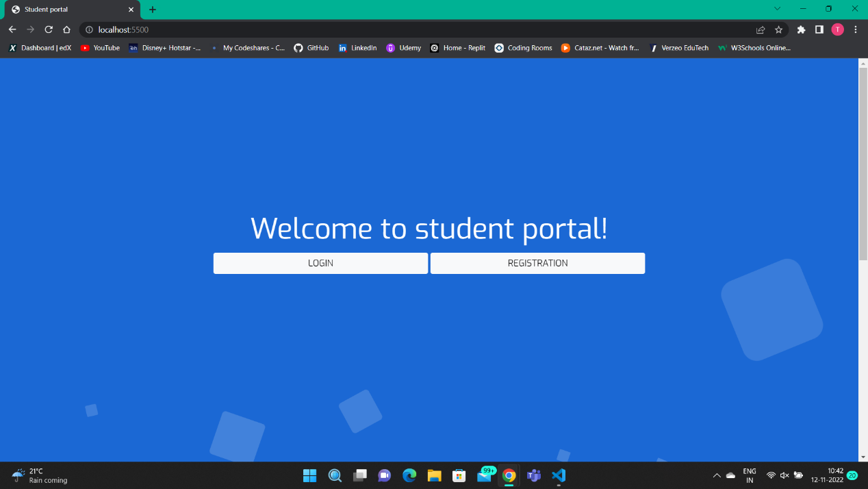Viewport: 868px width, 489px height.
Task: Open Task View on taskbar
Action: [360, 475]
